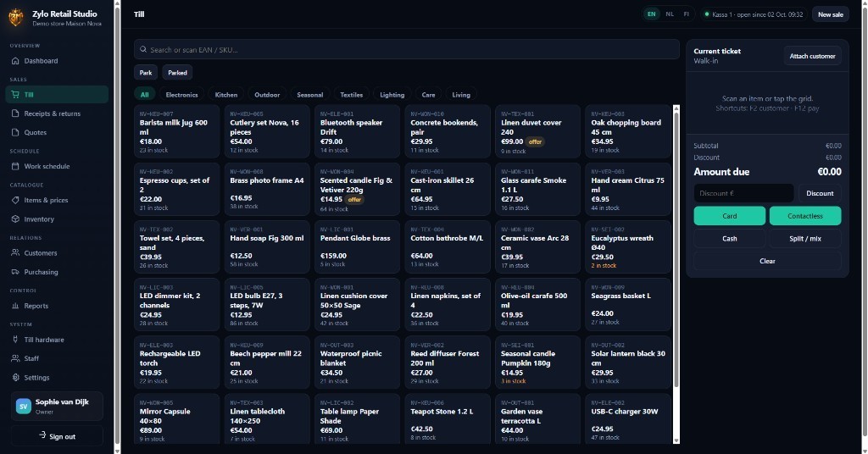
Task: Filter products by Kitchen category
Action: [226, 95]
